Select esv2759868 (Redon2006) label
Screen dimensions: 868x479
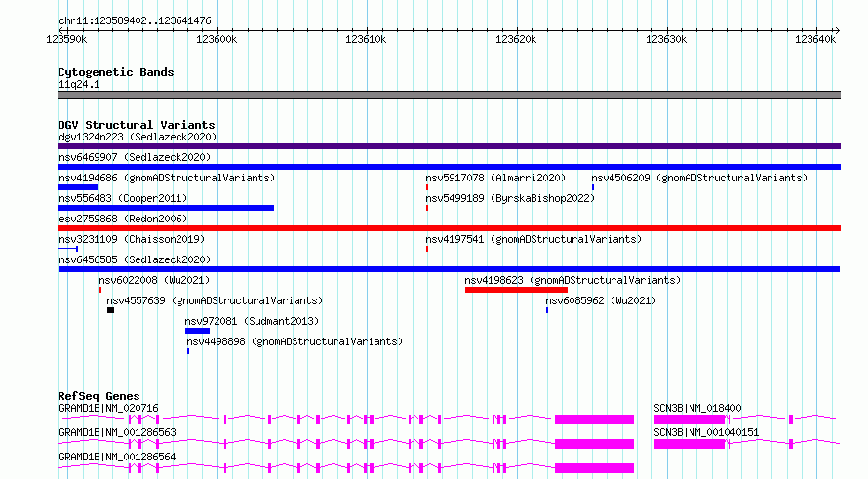(x=123, y=219)
